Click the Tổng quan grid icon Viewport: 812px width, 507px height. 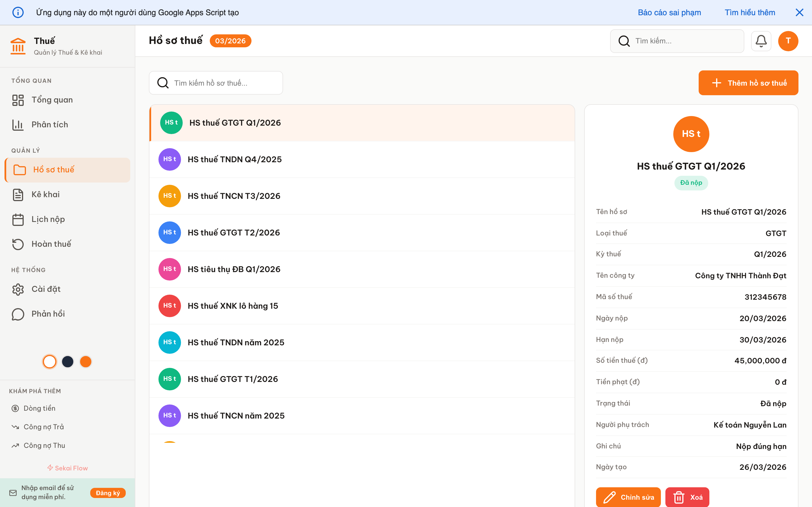pos(18,100)
